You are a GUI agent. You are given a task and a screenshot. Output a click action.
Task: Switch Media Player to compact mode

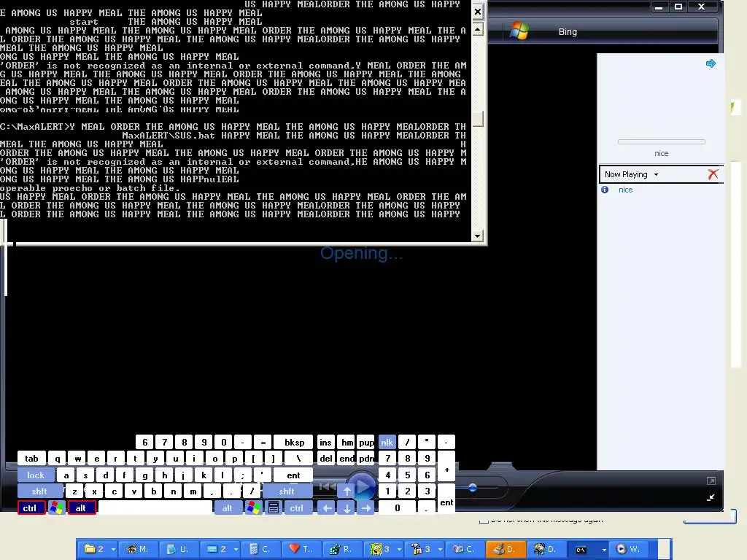click(711, 497)
